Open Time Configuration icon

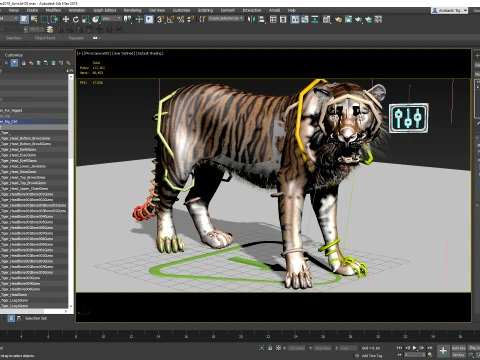pyautogui.click(x=430, y=355)
